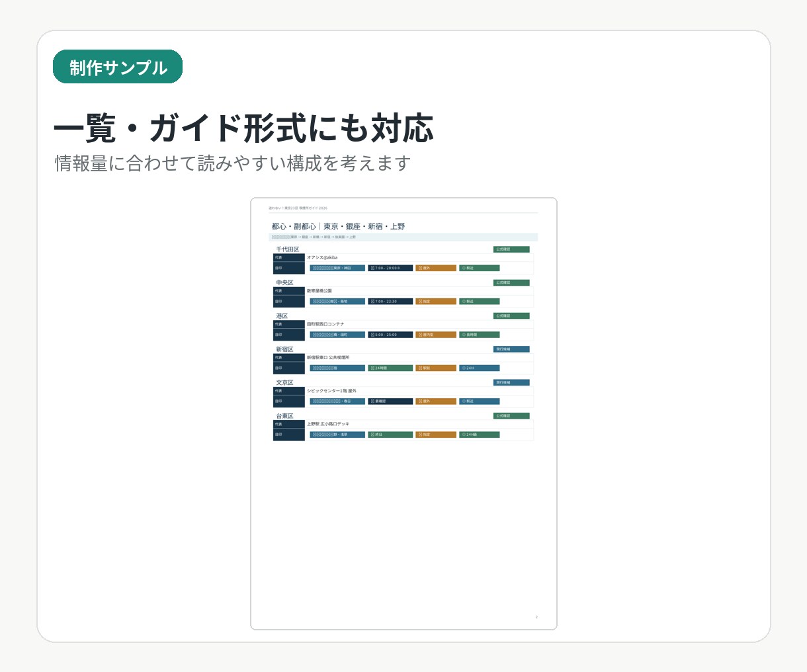Select the 港区 ward heading

[282, 315]
